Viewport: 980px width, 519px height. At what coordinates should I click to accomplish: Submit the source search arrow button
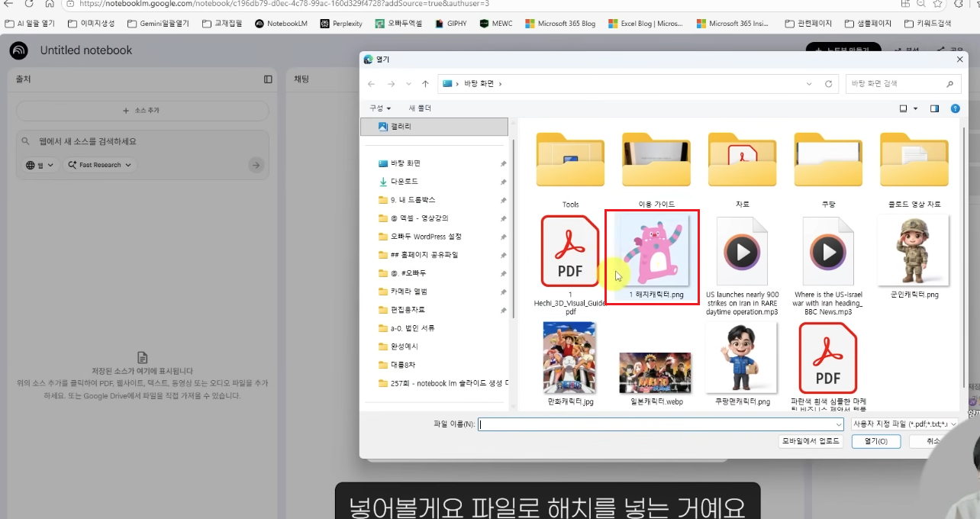(x=256, y=165)
